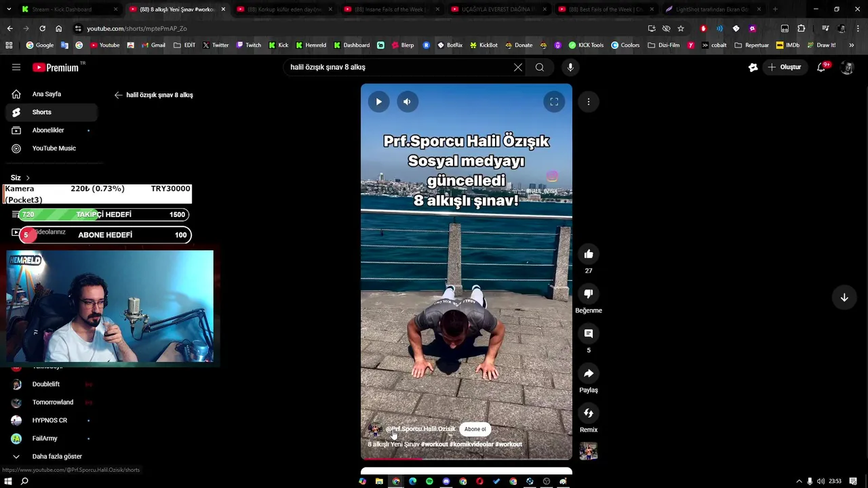Open the Windows Start button
The image size is (868, 488).
point(7,481)
